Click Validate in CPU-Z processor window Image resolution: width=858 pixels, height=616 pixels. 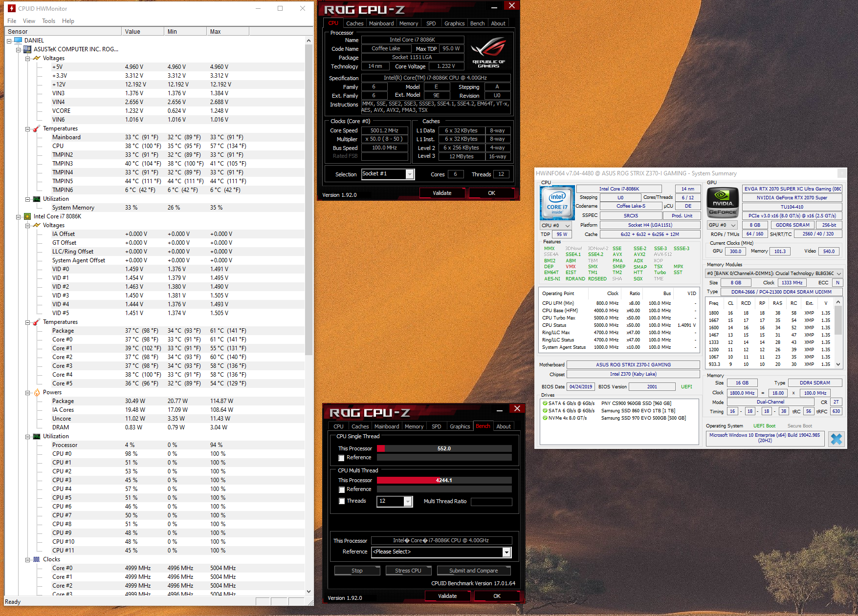[442, 193]
